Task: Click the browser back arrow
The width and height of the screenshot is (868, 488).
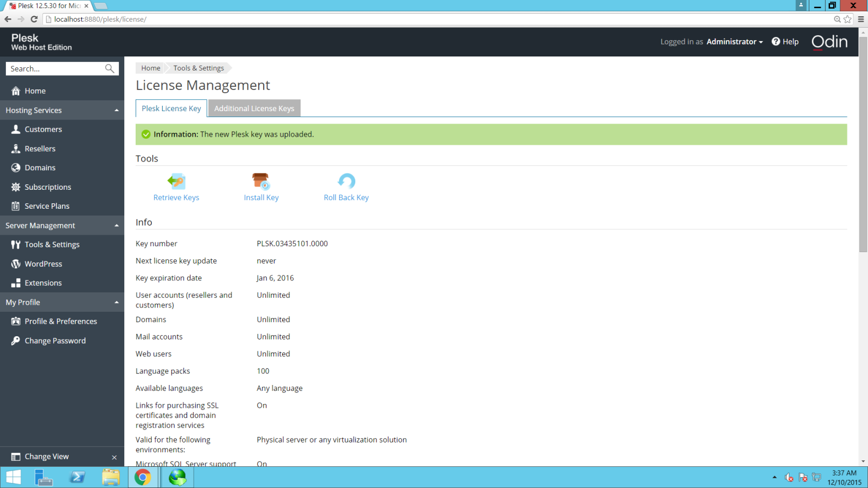Action: point(8,19)
